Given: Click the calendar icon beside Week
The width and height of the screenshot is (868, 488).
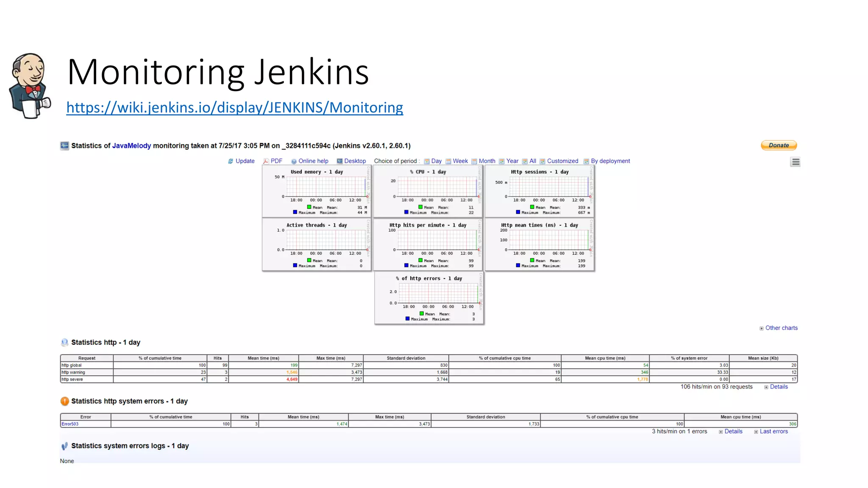Looking at the screenshot, I should pos(448,161).
